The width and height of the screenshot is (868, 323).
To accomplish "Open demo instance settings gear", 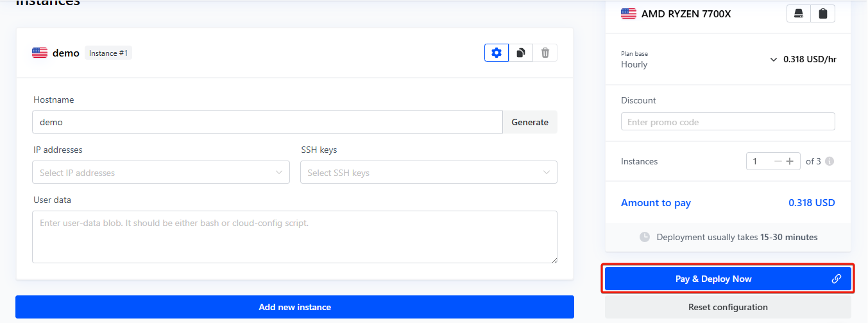I will pos(497,53).
